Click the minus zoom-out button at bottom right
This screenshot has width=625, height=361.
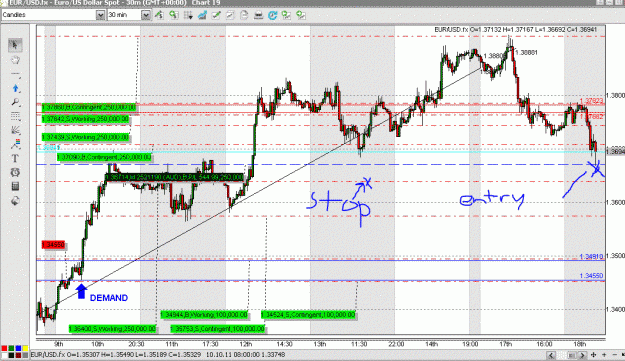point(614,355)
